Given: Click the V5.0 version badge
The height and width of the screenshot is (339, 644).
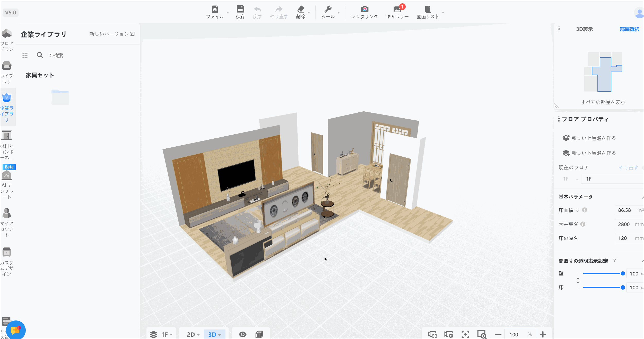Looking at the screenshot, I should point(11,12).
